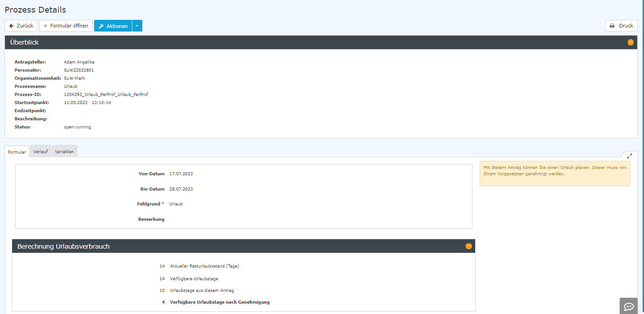
Task: Switch to the Variablen tab
Action: pos(64,152)
